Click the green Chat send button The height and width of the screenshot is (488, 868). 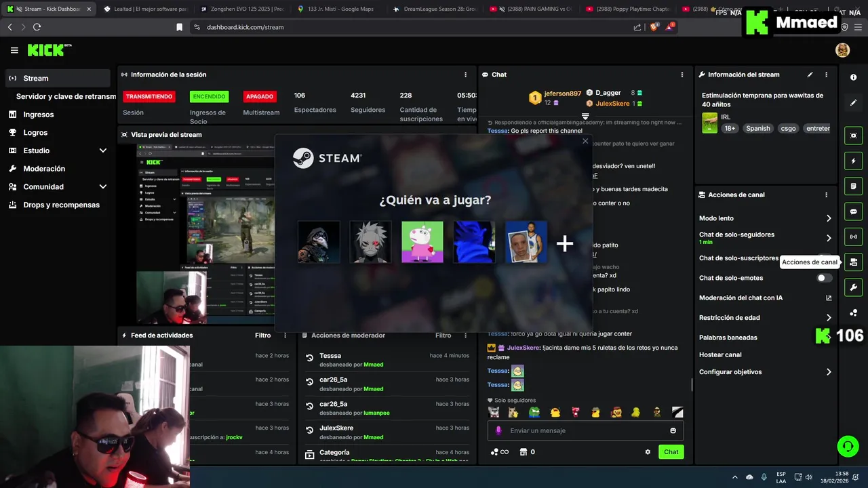click(x=671, y=452)
